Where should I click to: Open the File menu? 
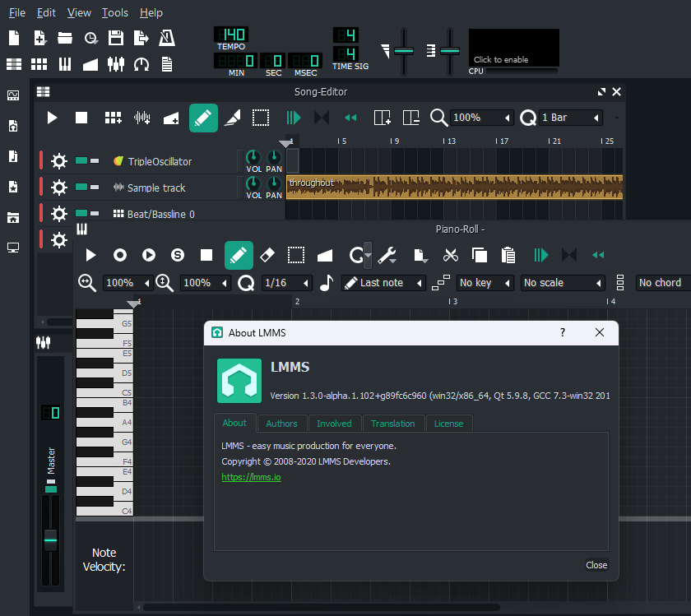coord(17,13)
